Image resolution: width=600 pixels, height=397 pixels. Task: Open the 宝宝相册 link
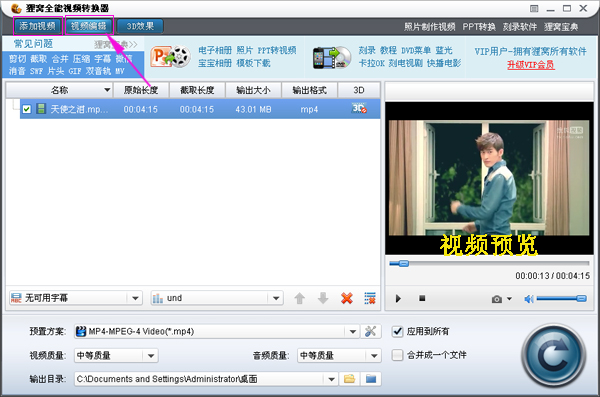click(215, 63)
